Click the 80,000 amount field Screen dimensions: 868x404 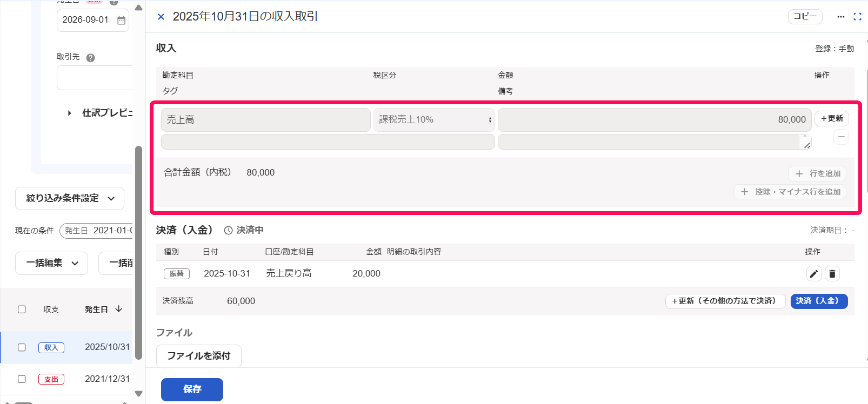point(655,120)
